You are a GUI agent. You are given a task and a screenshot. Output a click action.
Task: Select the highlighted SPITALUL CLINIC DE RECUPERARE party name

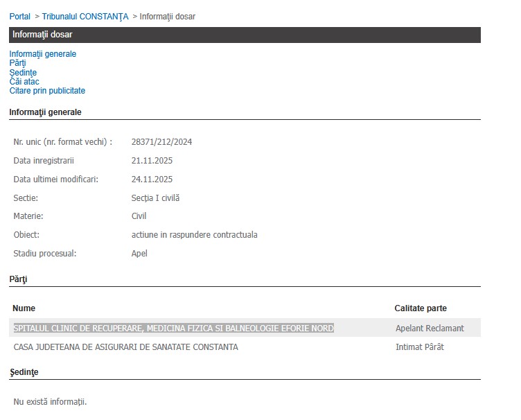click(x=173, y=329)
